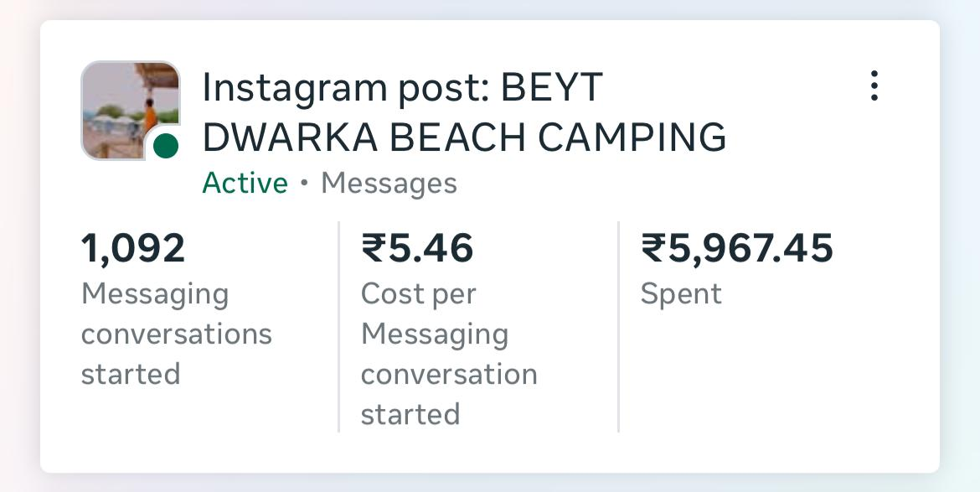Viewport: 980px width, 492px height.
Task: Select the 1,092 conversations count
Action: click(133, 249)
